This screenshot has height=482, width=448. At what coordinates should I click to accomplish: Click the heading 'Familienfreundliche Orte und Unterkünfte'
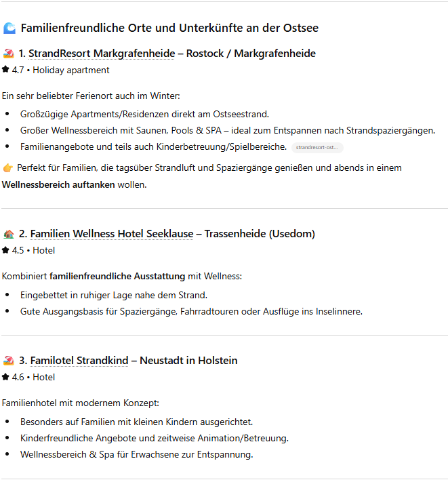click(x=169, y=28)
